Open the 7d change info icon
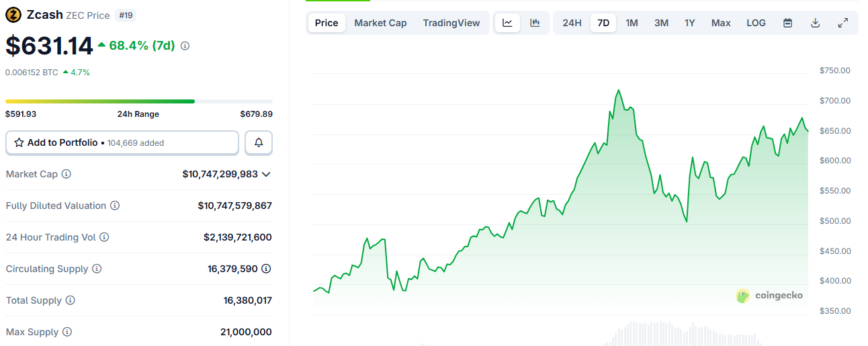This screenshot has width=868, height=346. [x=185, y=46]
